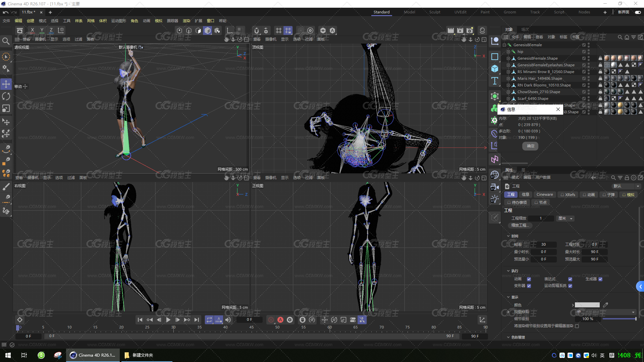Collapse the 执行 section
This screenshot has width=644, height=362.
pyautogui.click(x=508, y=271)
